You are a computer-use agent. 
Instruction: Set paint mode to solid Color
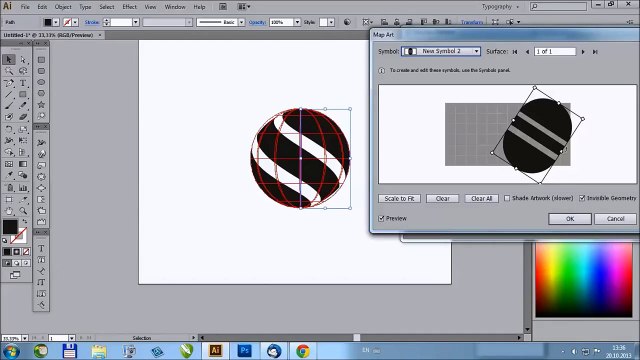[7, 252]
